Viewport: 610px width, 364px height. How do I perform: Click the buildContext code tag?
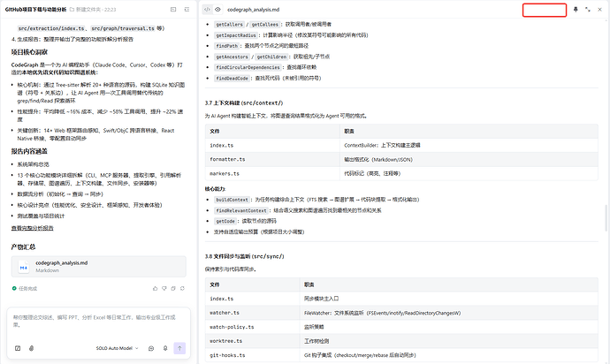(232, 200)
